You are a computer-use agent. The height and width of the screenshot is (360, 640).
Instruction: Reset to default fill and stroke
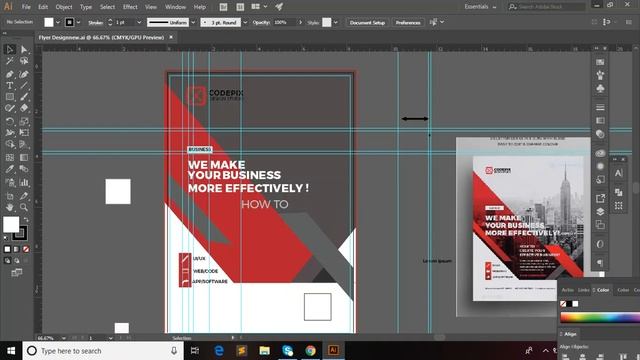[x=5, y=238]
